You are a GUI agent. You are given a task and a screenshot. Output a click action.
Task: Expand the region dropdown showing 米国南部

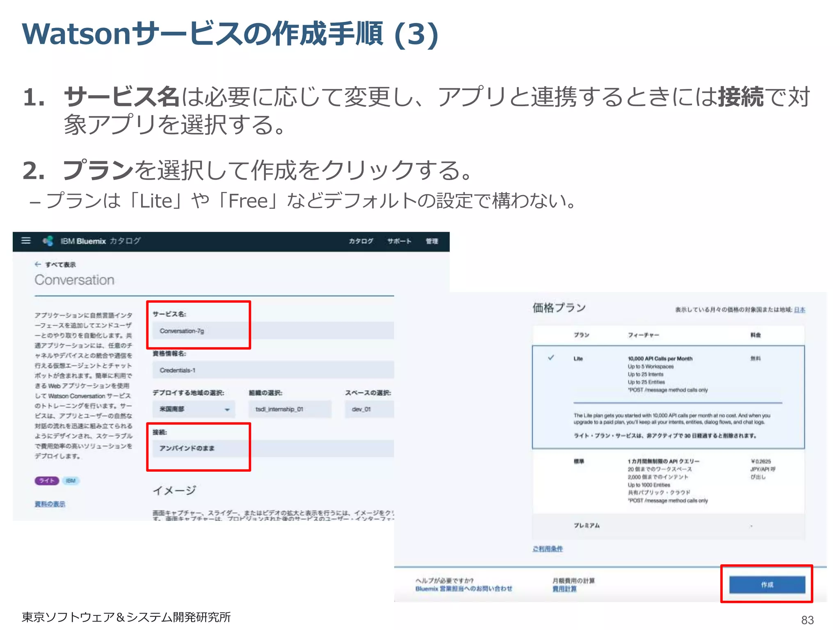point(194,409)
